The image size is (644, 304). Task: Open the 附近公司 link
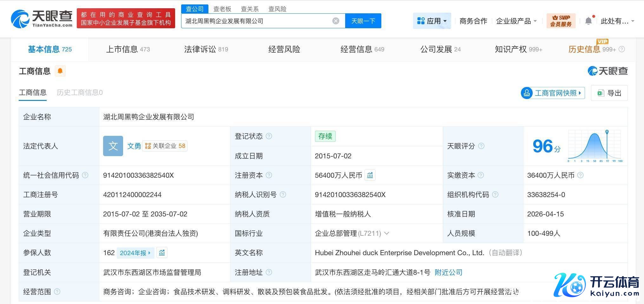click(448, 272)
